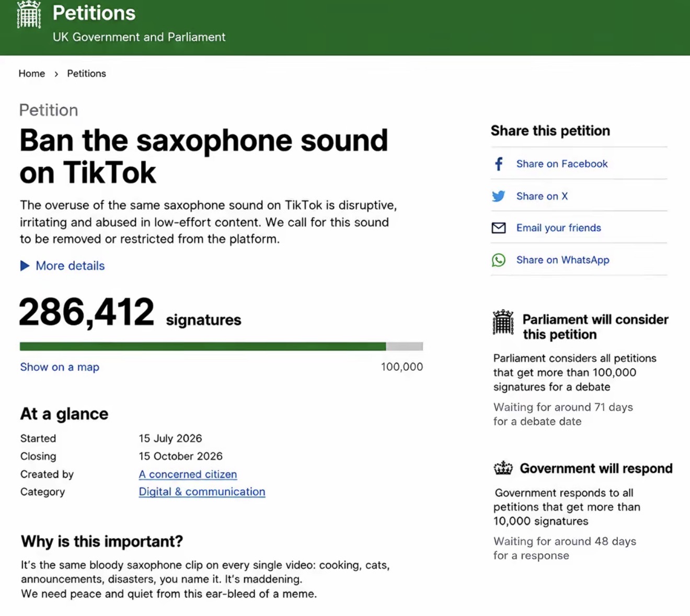Click the WhatsApp icon
690x616 pixels.
pyautogui.click(x=499, y=260)
